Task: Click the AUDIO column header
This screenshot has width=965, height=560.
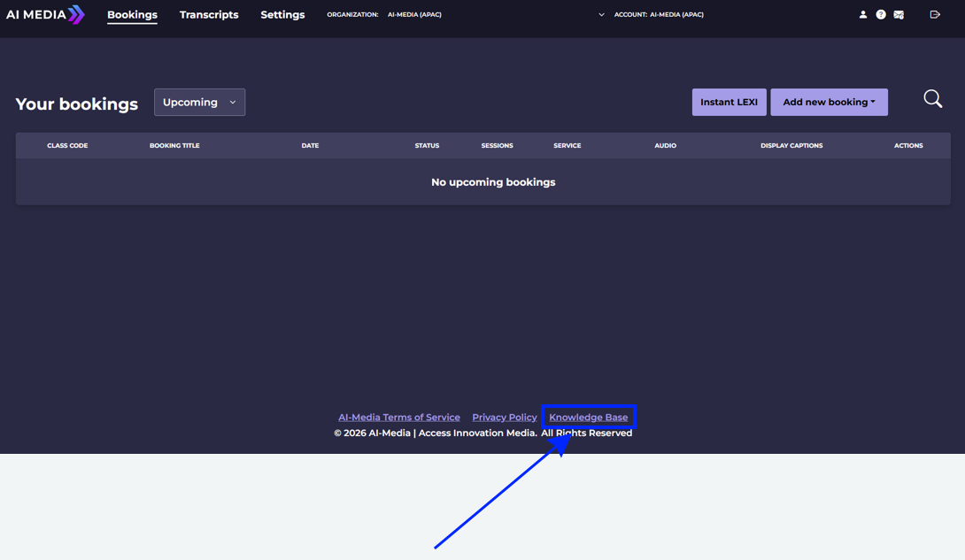Action: coord(665,146)
